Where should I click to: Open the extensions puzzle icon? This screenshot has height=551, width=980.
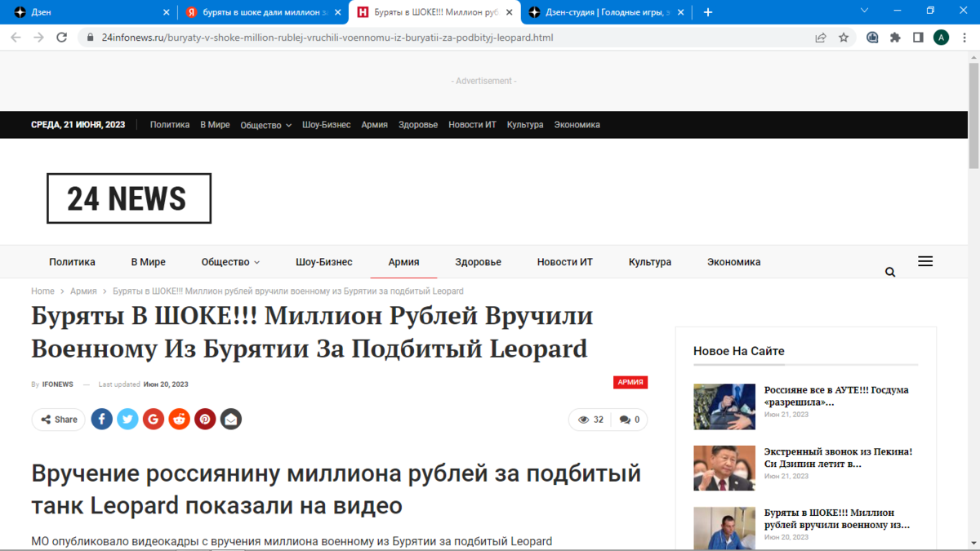(x=895, y=38)
